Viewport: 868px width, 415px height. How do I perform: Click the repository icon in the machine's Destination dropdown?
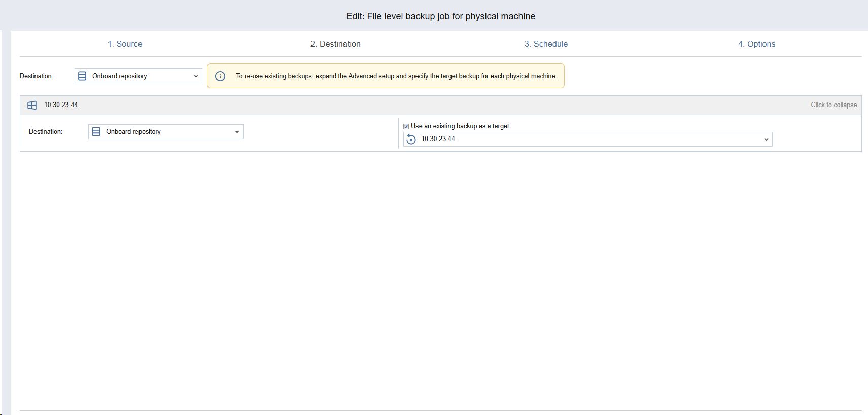point(96,132)
